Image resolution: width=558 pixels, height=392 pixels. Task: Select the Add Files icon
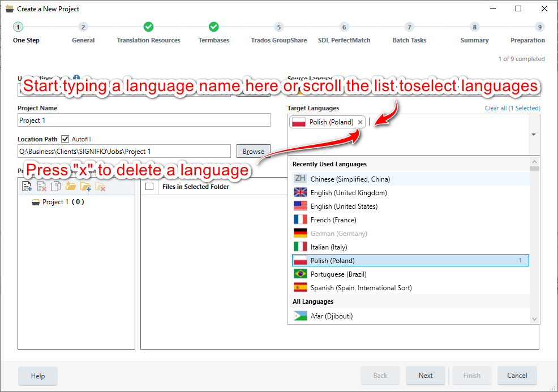coord(27,186)
